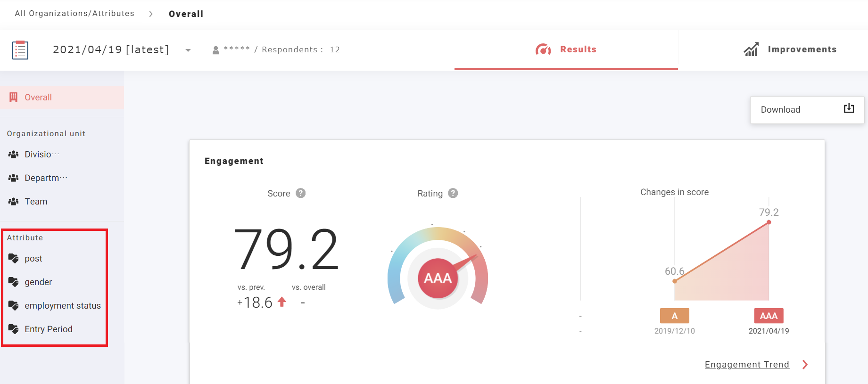This screenshot has width=868, height=384.
Task: Open the Engagement Trend link
Action: point(746,364)
